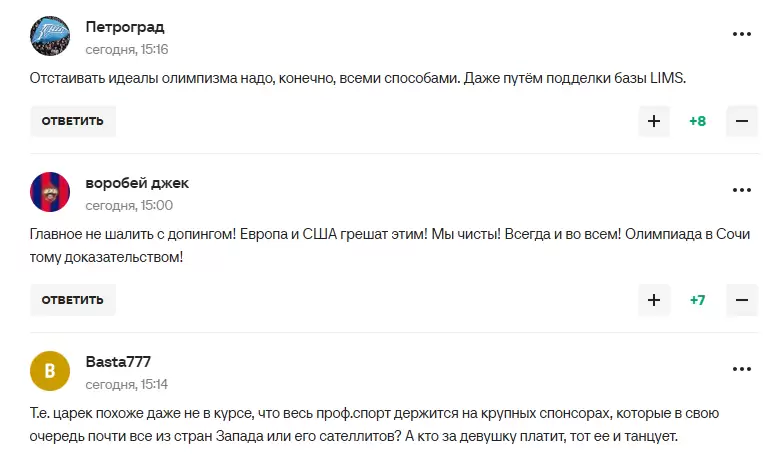Open Петроград's profile avatar

coord(50,36)
